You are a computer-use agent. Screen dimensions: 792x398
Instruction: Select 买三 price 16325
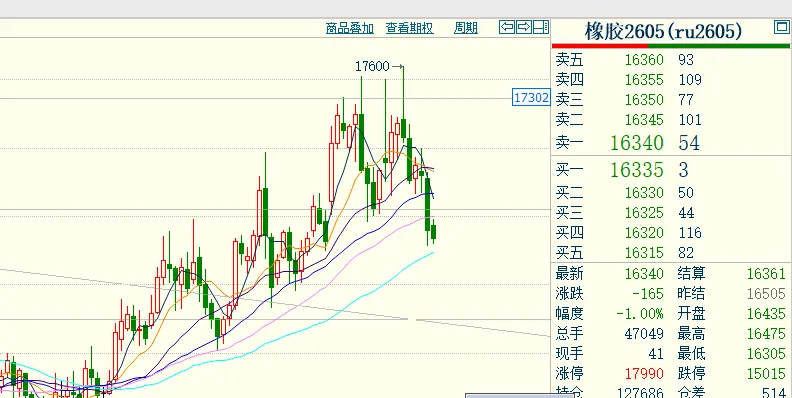coord(644,213)
